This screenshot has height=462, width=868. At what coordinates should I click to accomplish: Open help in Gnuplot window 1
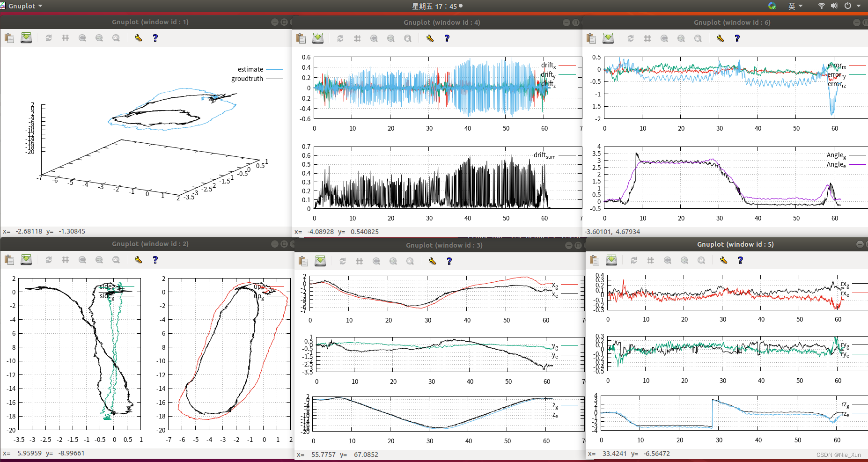click(155, 38)
